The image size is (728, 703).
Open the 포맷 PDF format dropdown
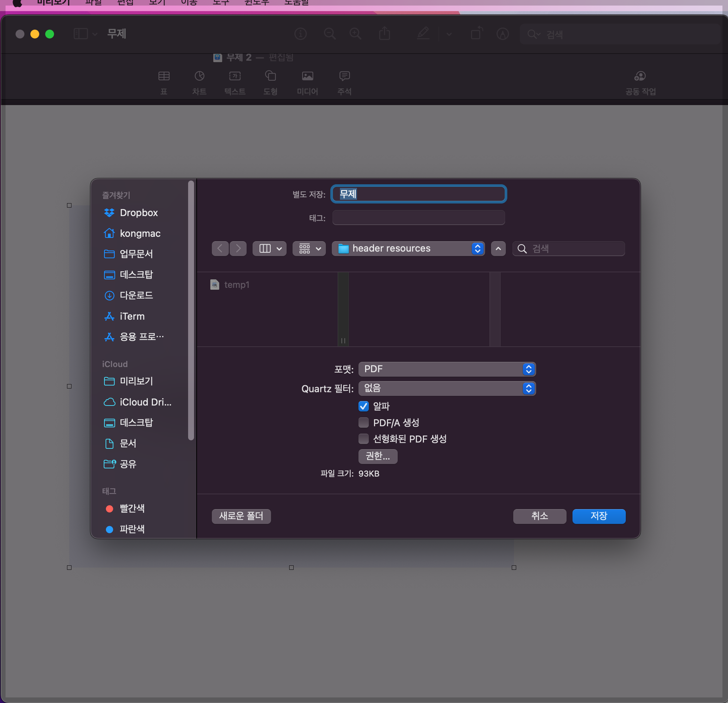(x=447, y=369)
